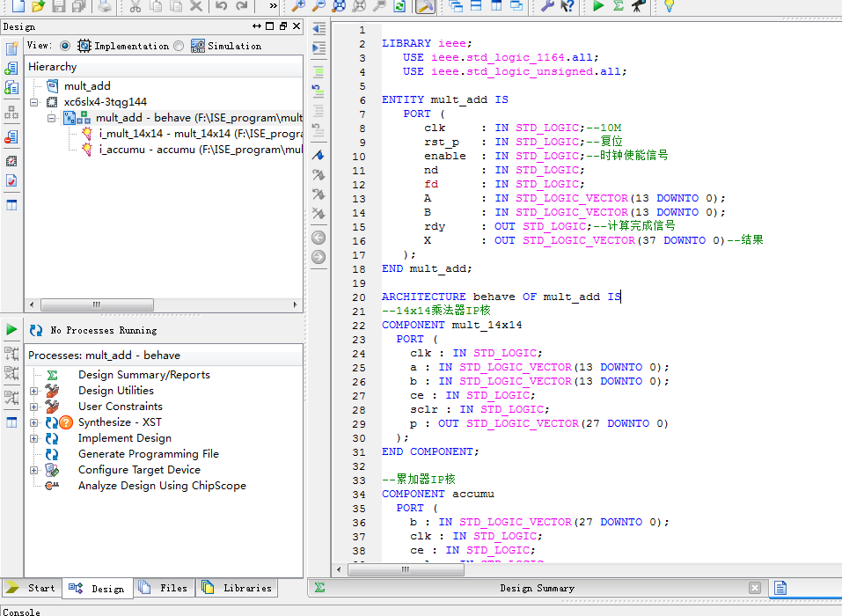Click the binoculars search icon in toolbar
This screenshot has height=616, width=842.
(638, 6)
